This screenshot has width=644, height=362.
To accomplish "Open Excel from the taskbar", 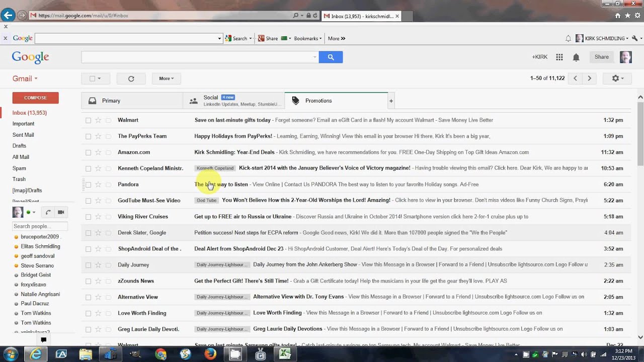I will (x=285, y=354).
